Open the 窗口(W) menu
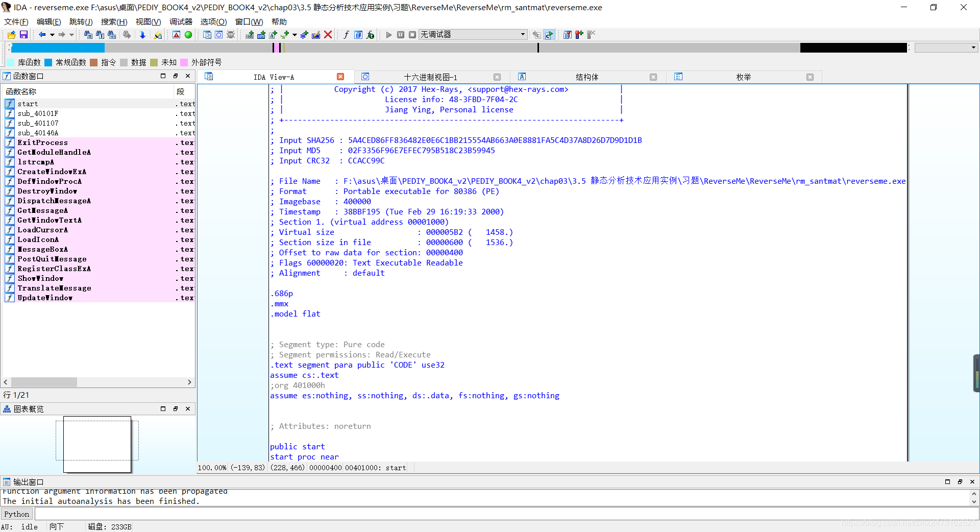The height and width of the screenshot is (532, 980). point(249,21)
